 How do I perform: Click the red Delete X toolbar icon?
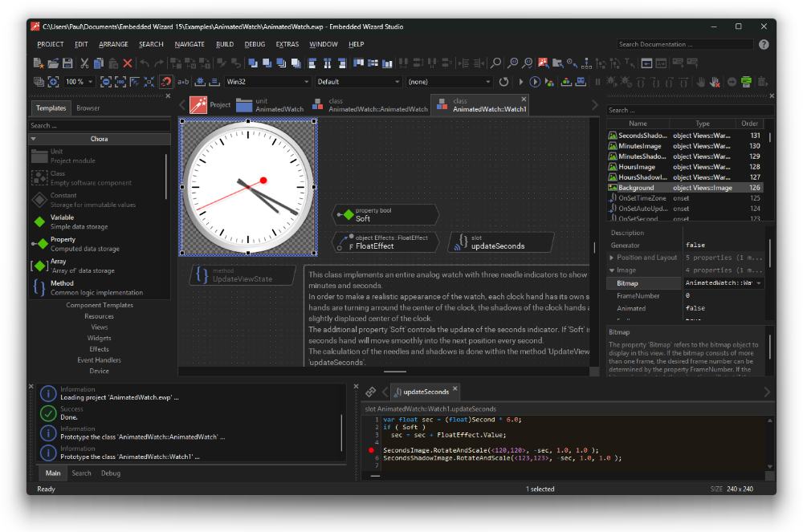click(127, 63)
